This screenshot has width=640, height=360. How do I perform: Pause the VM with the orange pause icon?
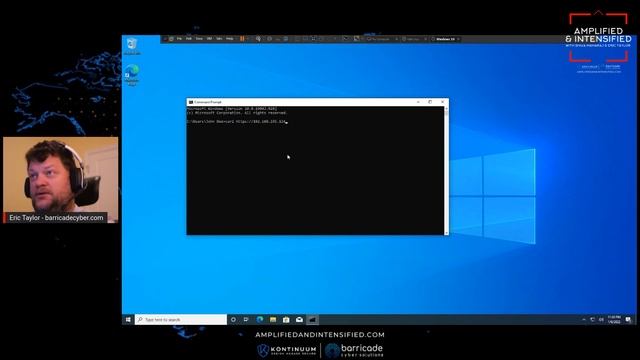242,39
